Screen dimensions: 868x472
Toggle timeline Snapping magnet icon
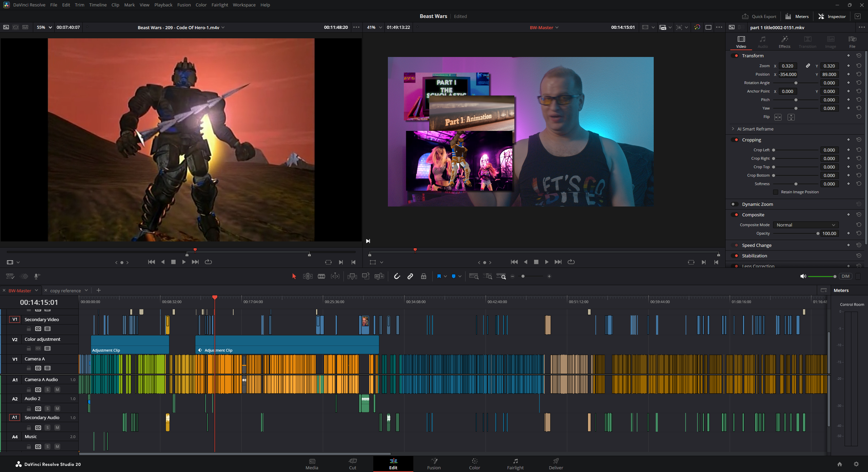coord(397,276)
